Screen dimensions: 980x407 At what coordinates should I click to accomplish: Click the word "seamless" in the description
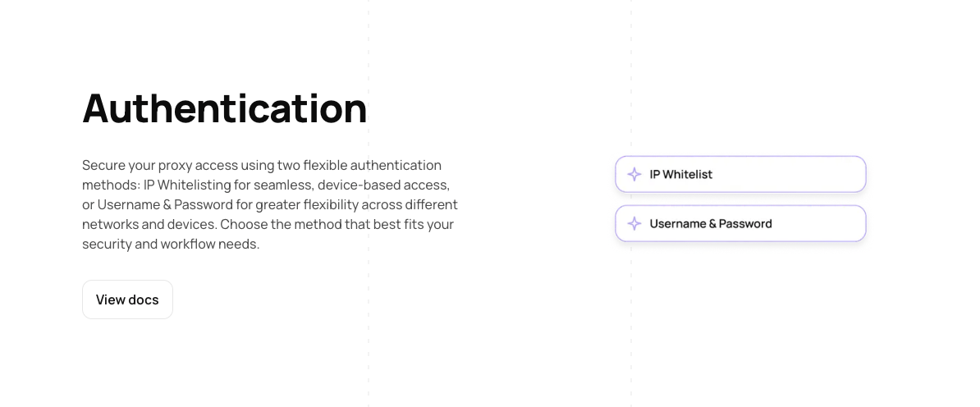coord(284,185)
